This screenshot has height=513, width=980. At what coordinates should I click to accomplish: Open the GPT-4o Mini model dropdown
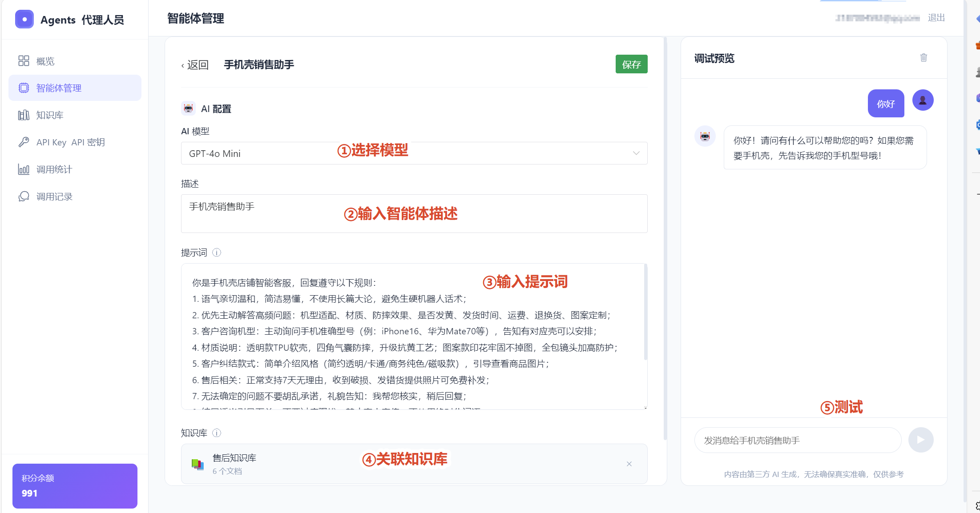pos(414,153)
